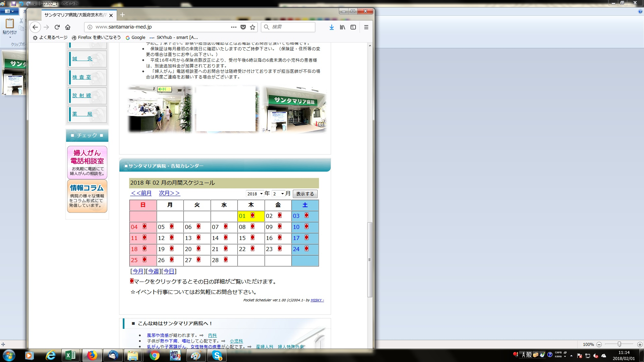Reload the page with the refresh icon
644x362 pixels.
coord(57,27)
